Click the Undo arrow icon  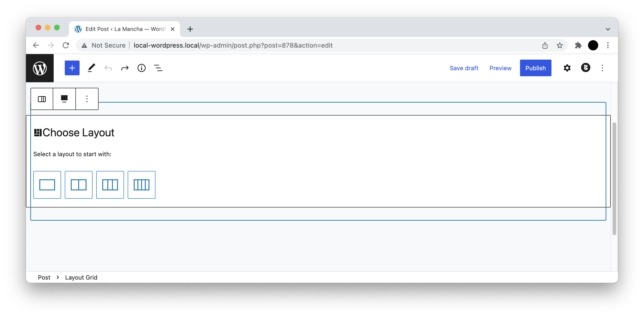pos(108,68)
